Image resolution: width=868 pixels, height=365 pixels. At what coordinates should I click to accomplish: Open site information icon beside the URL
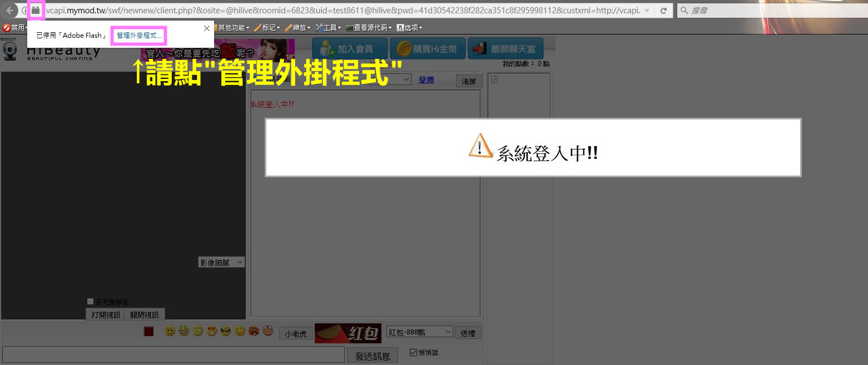(x=24, y=11)
